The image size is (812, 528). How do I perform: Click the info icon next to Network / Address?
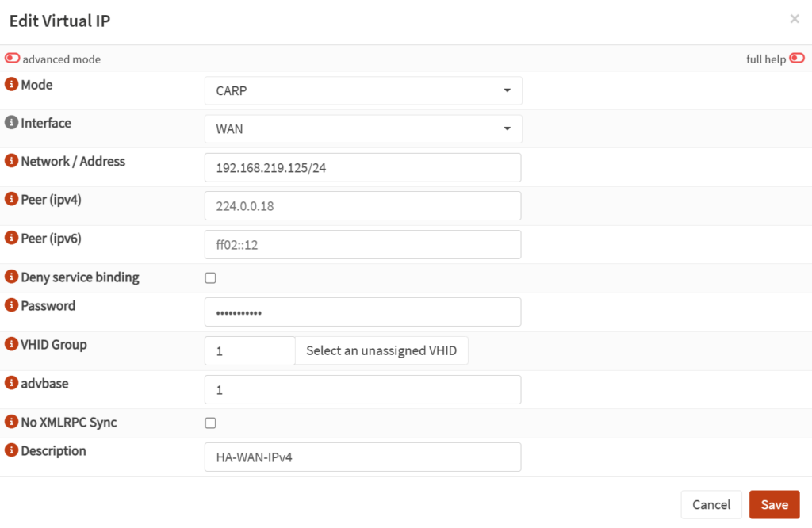(x=12, y=161)
